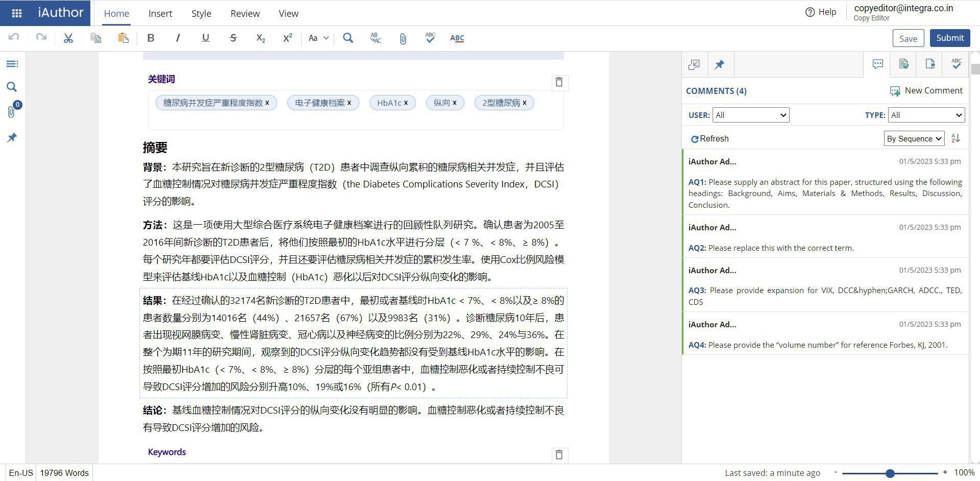Toggle italic formatting
This screenshot has width=980, height=481.
tap(178, 38)
